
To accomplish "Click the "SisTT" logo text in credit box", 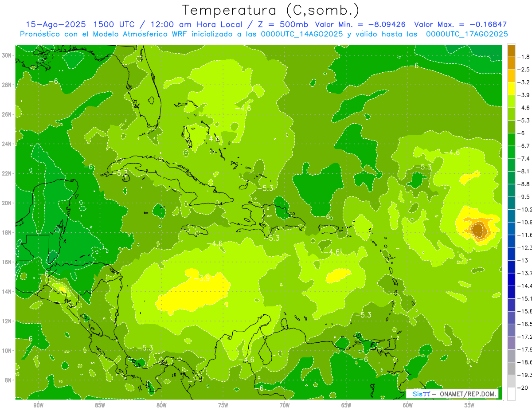I will coord(421,394).
